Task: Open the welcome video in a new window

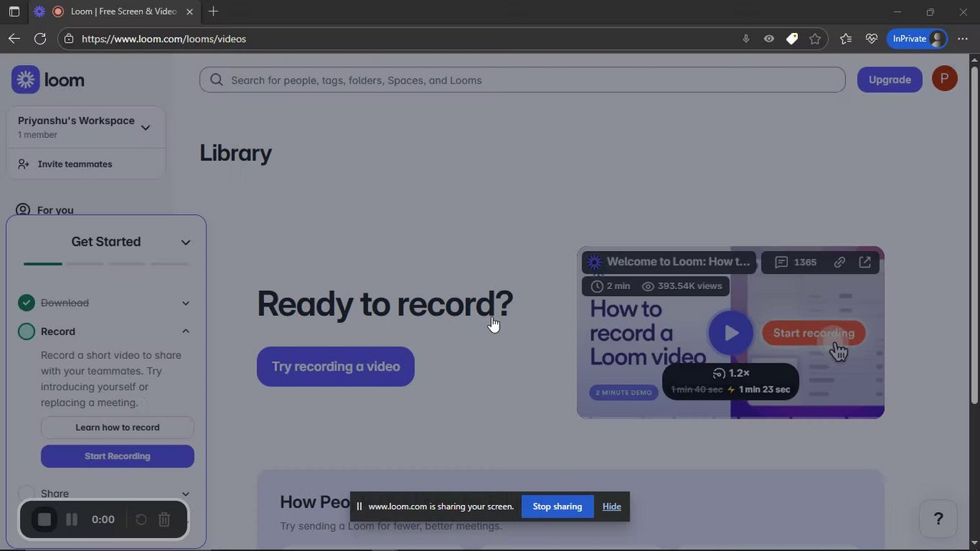Action: coord(864,262)
